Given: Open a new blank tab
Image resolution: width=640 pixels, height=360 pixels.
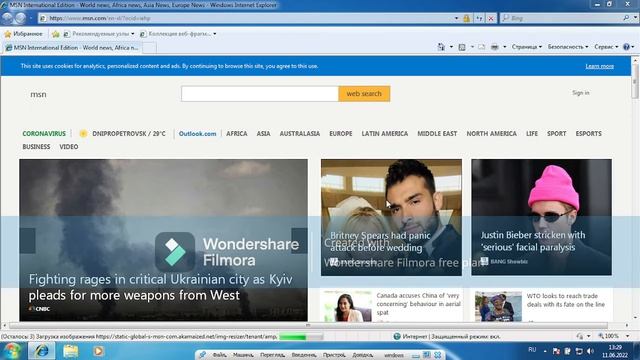Looking at the screenshot, I should (x=149, y=48).
